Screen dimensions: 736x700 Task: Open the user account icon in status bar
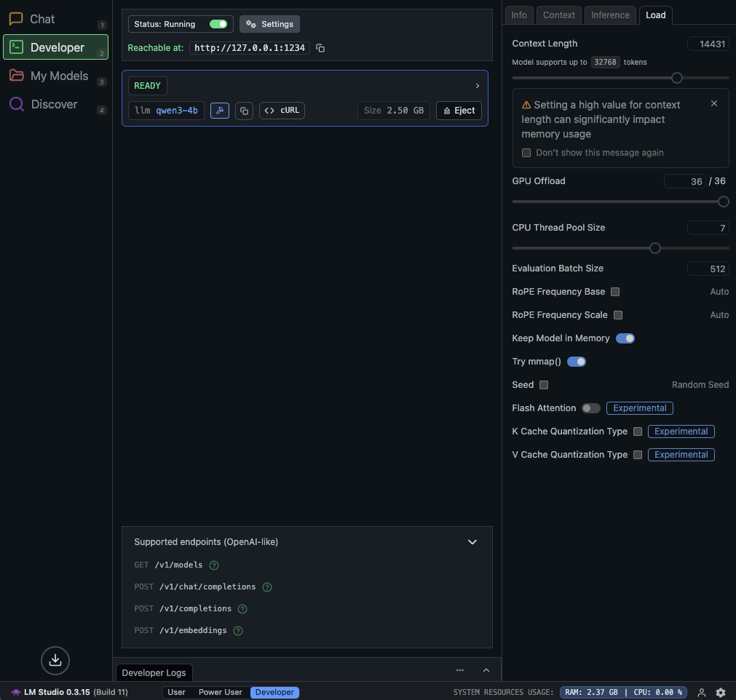702,692
